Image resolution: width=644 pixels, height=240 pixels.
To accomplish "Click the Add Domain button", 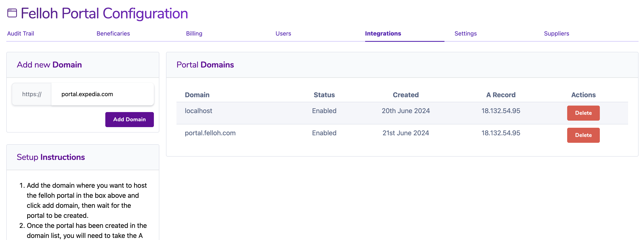I will click(130, 119).
